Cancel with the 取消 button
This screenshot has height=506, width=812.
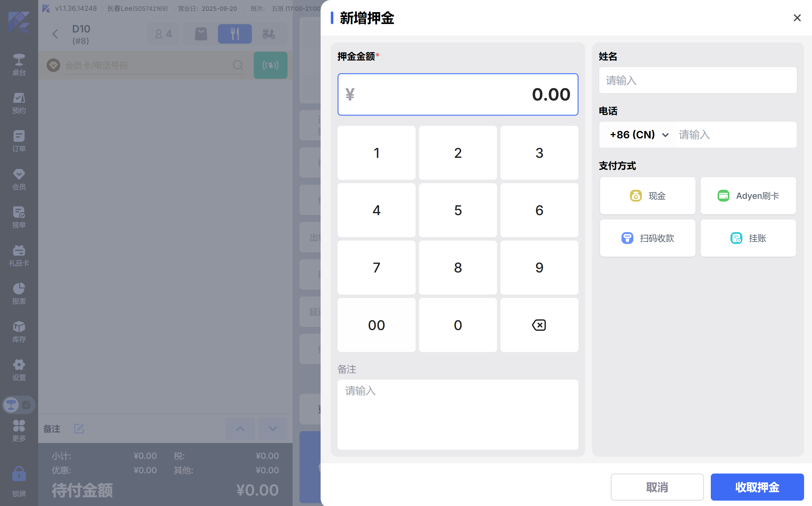point(656,487)
